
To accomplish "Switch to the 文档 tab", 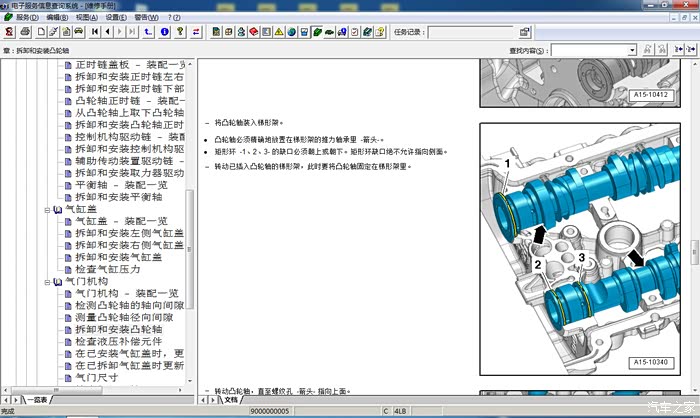I will point(230,400).
